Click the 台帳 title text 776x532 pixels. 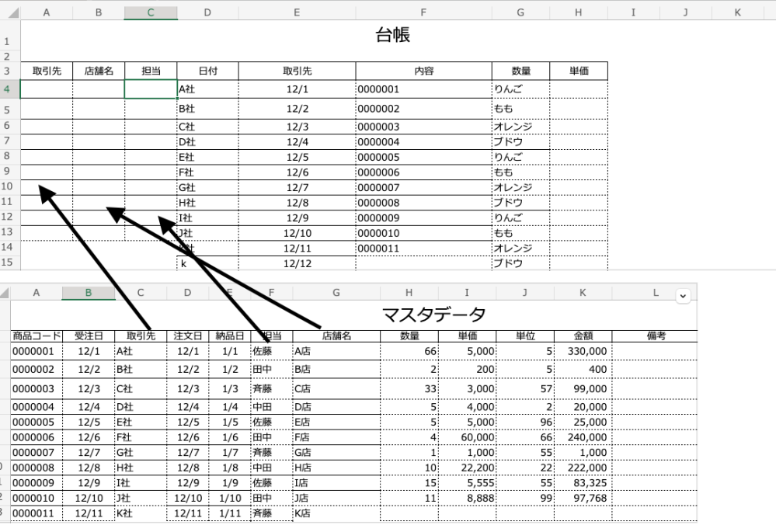pos(392,34)
